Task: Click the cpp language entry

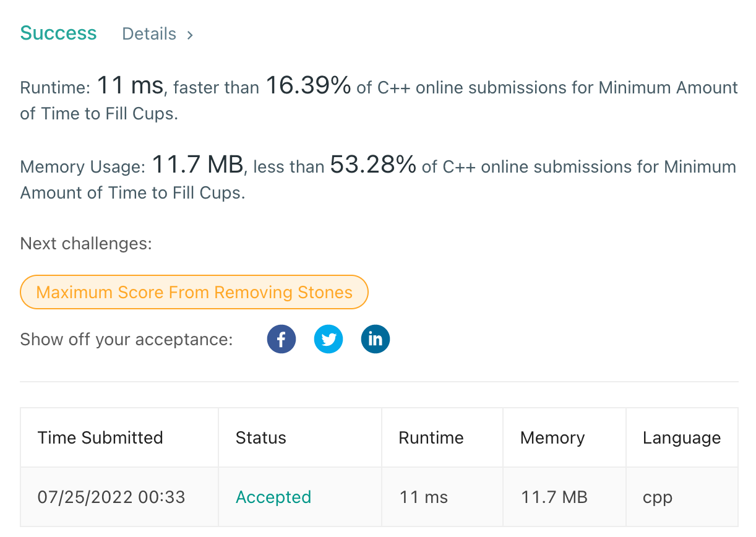Action: pos(657,497)
